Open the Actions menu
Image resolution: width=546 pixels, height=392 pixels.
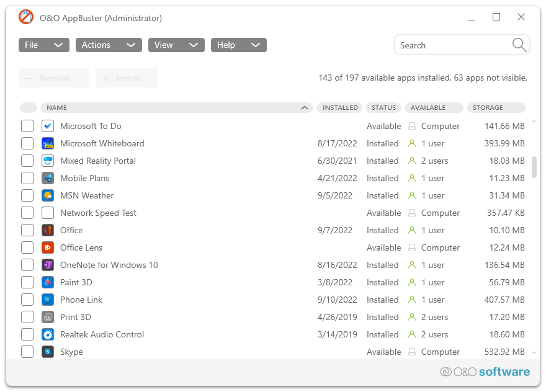pyautogui.click(x=109, y=45)
